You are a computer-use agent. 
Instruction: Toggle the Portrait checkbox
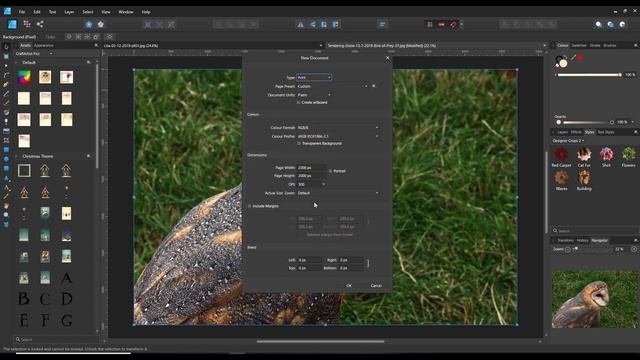pos(330,171)
